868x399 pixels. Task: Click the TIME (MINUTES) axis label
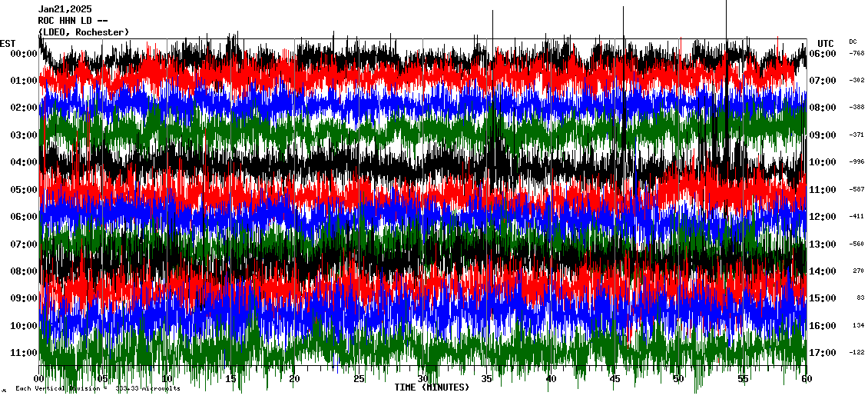(432, 387)
